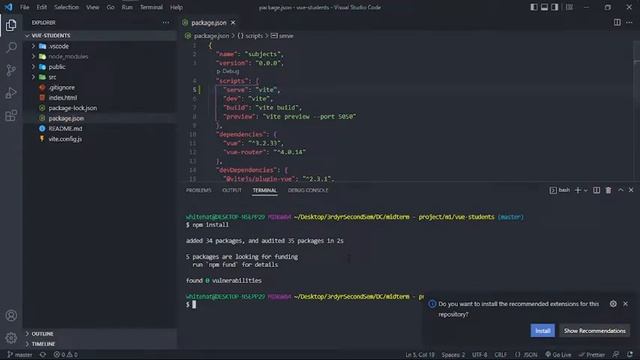Open index.html file
This screenshot has width=640, height=360.
pos(100,98)
